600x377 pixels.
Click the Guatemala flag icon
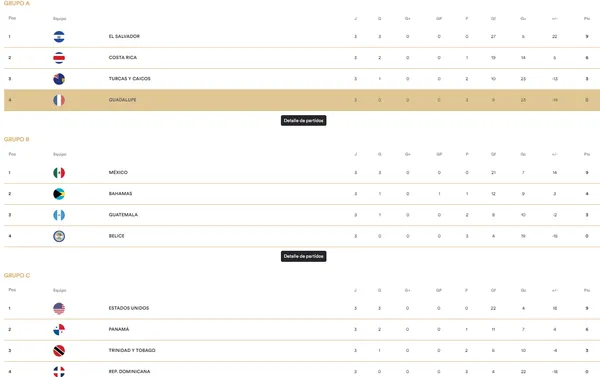click(x=59, y=215)
